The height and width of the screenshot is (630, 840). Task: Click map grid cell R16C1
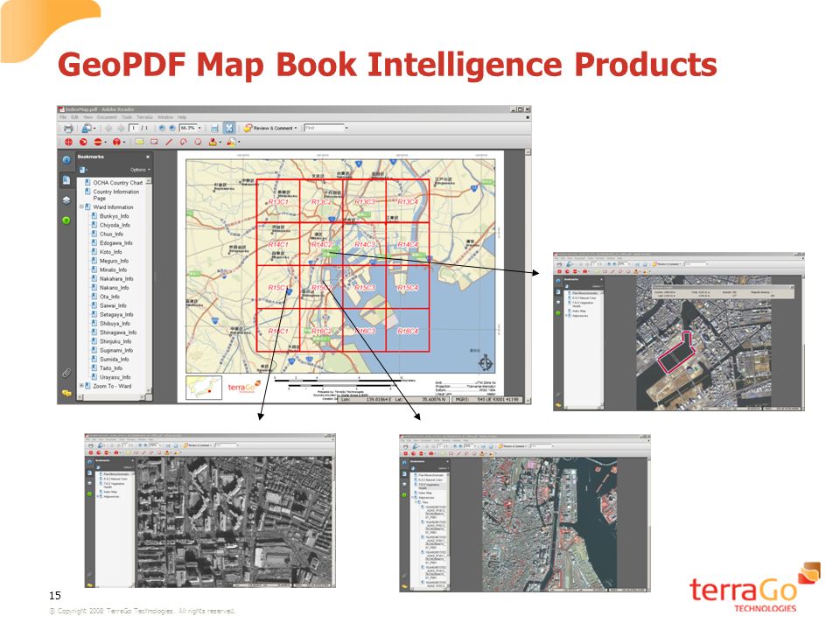[278, 330]
